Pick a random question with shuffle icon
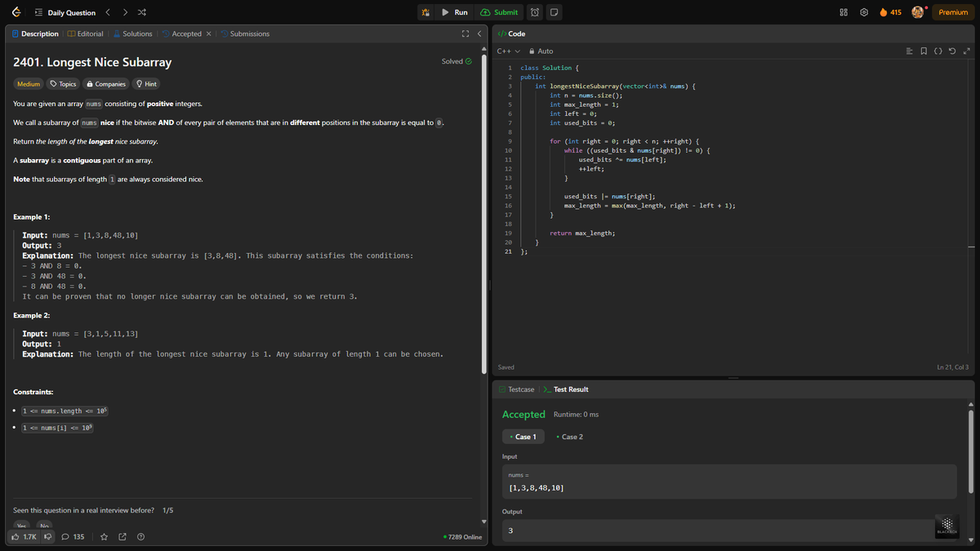This screenshot has height=551, width=980. coord(142,12)
